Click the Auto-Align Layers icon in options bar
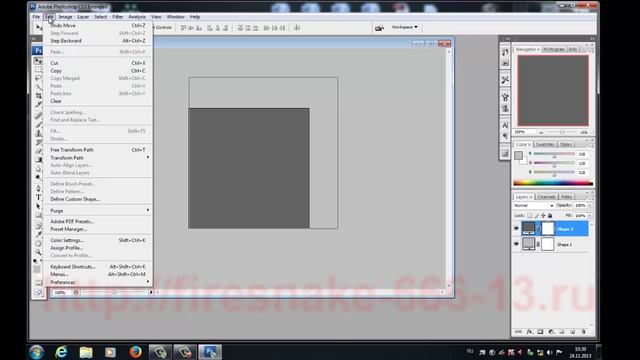Viewport: 640px width, 360px height. (297, 28)
